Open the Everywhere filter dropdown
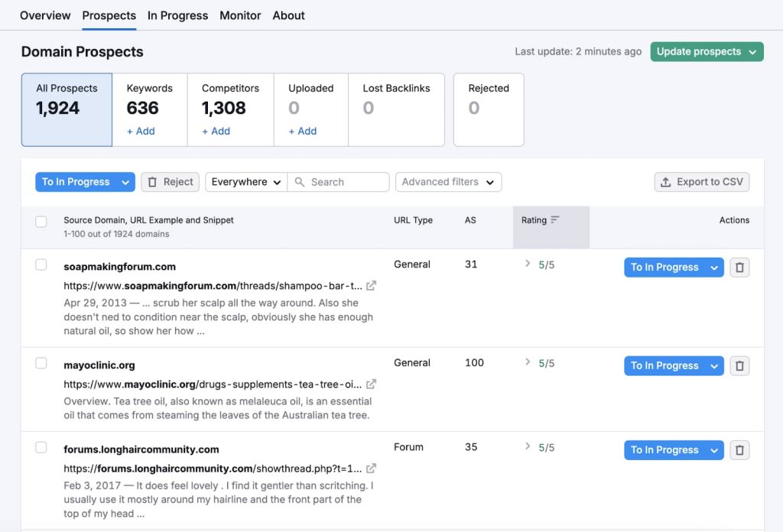The image size is (783, 532). (245, 181)
